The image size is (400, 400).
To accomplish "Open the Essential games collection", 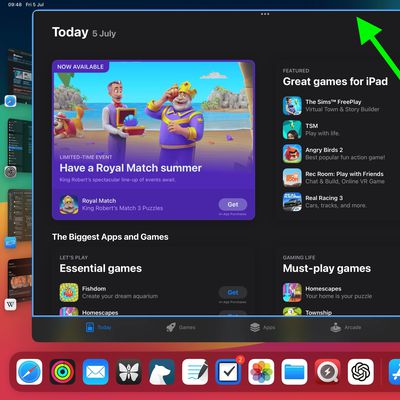I will 101,268.
